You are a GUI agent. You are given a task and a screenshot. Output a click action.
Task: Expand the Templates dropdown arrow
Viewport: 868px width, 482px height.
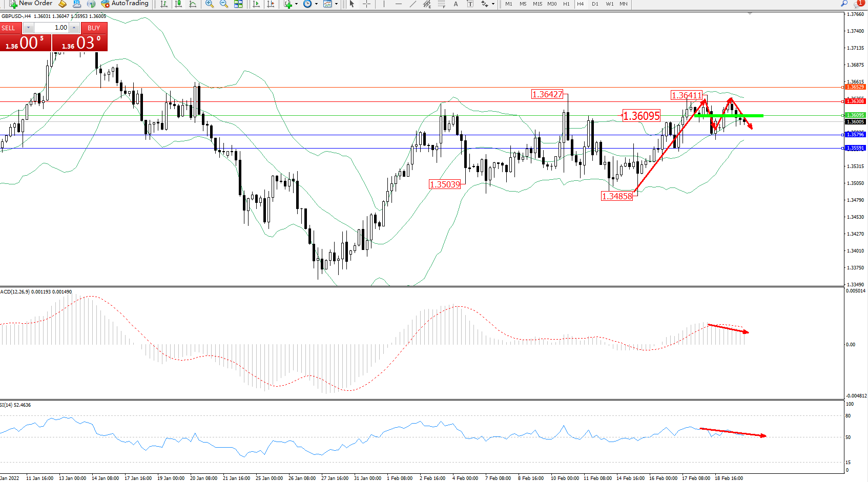tap(336, 4)
